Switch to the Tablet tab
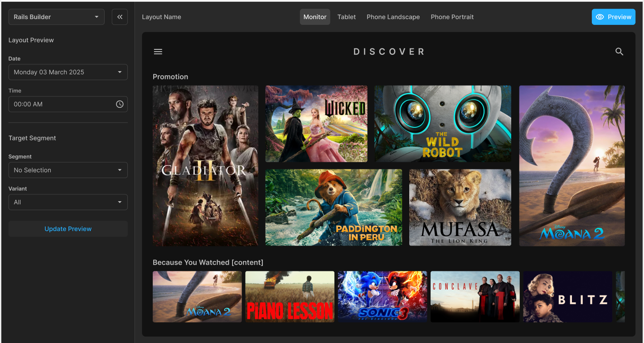 tap(347, 17)
